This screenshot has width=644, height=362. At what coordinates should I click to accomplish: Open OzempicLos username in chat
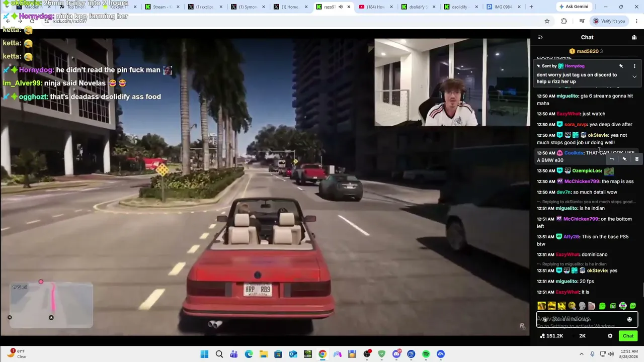click(x=587, y=171)
